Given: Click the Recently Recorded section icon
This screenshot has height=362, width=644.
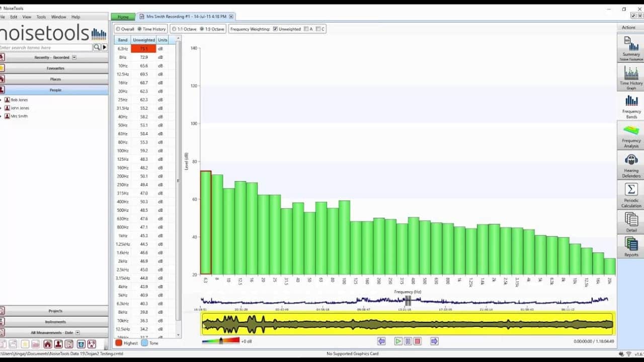Looking at the screenshot, I should (x=2, y=57).
